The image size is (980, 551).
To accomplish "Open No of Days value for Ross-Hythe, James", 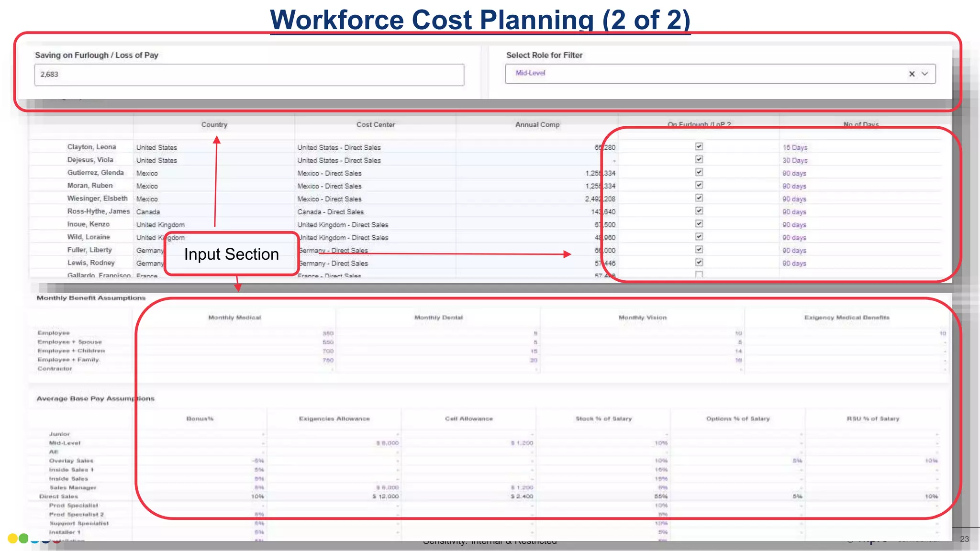I will tap(794, 212).
